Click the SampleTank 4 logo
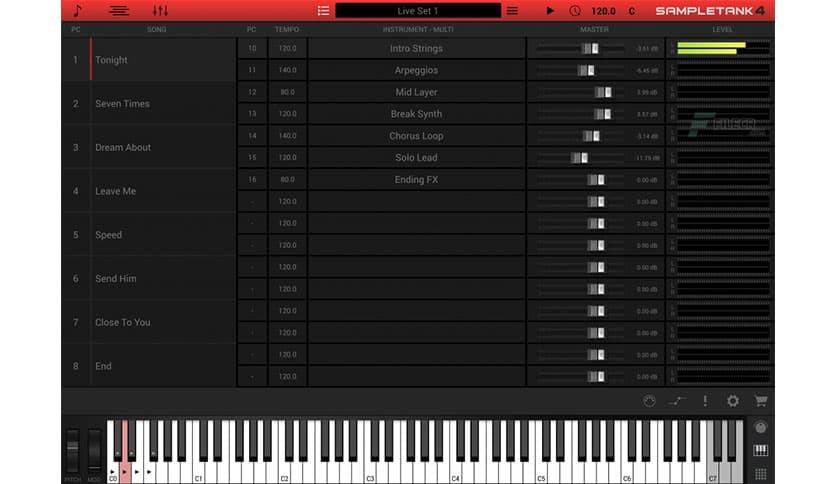836x484 pixels. tap(710, 11)
